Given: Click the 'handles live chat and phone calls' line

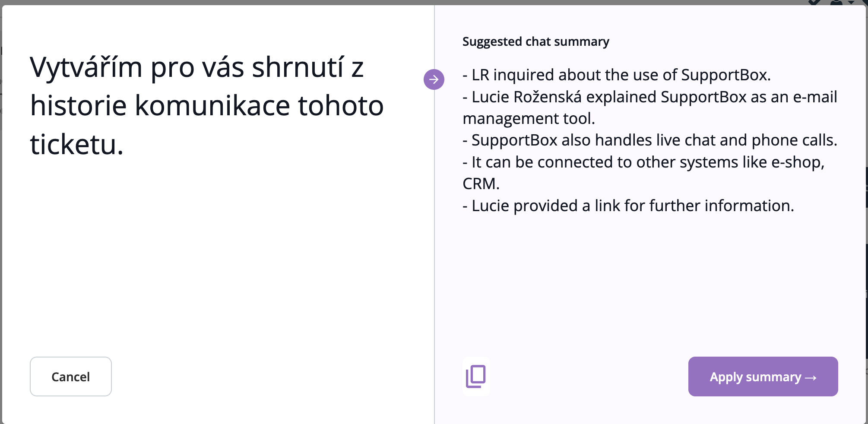Looking at the screenshot, I should 649,140.
